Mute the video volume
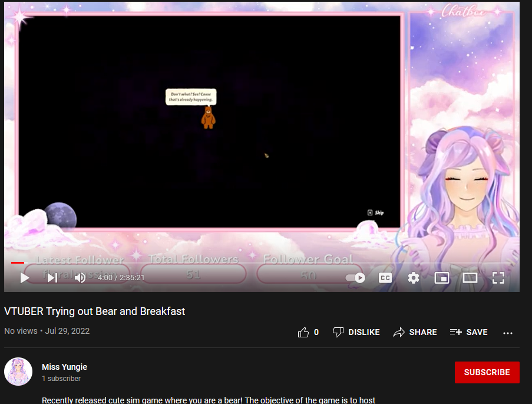 (x=80, y=278)
